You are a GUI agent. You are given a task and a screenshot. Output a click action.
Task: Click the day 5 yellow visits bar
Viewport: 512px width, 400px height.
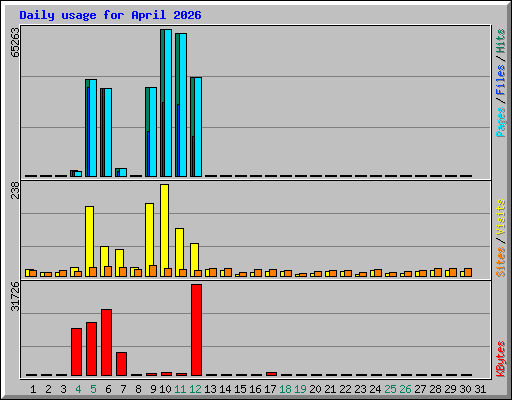[89, 241]
